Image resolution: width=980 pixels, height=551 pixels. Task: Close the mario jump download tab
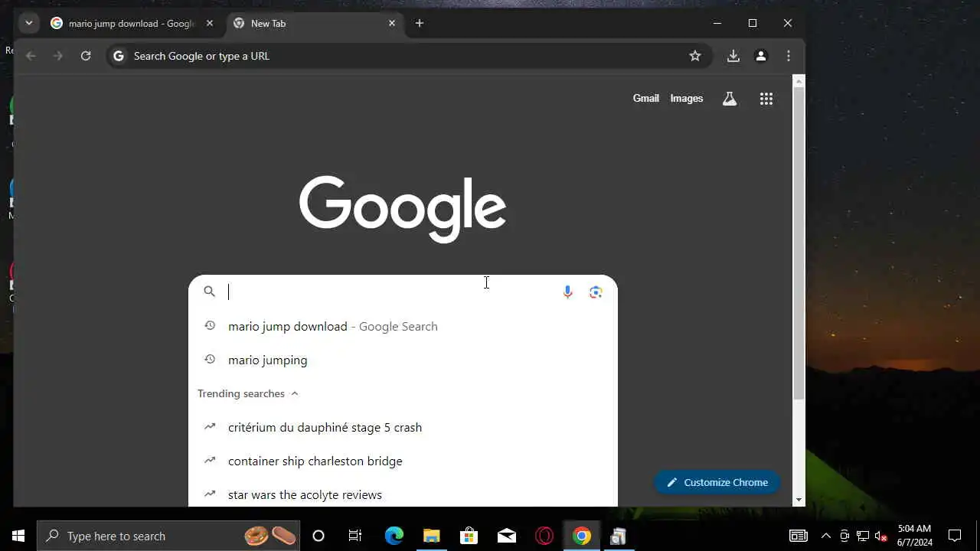[x=210, y=24]
